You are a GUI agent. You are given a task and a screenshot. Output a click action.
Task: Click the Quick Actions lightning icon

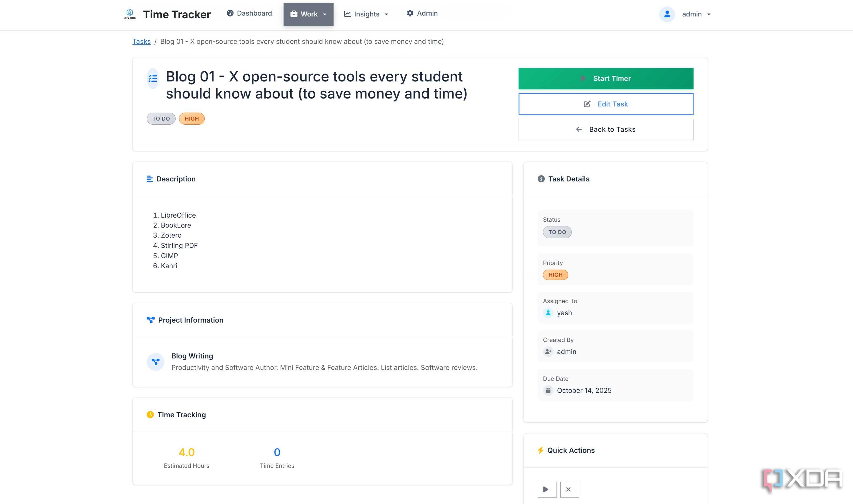tap(540, 450)
